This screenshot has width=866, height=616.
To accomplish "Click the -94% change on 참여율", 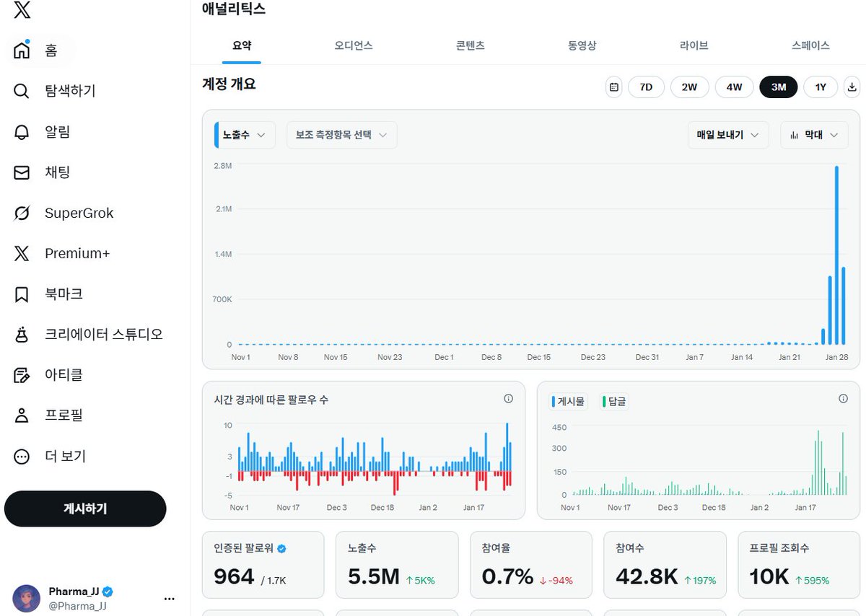I will point(556,580).
